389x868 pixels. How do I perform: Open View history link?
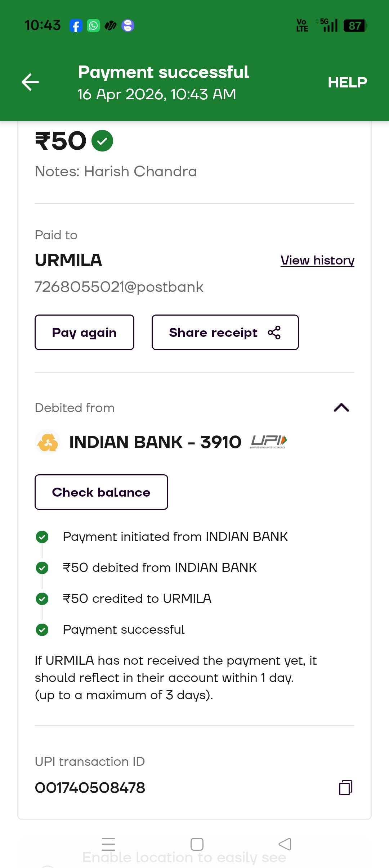click(317, 260)
